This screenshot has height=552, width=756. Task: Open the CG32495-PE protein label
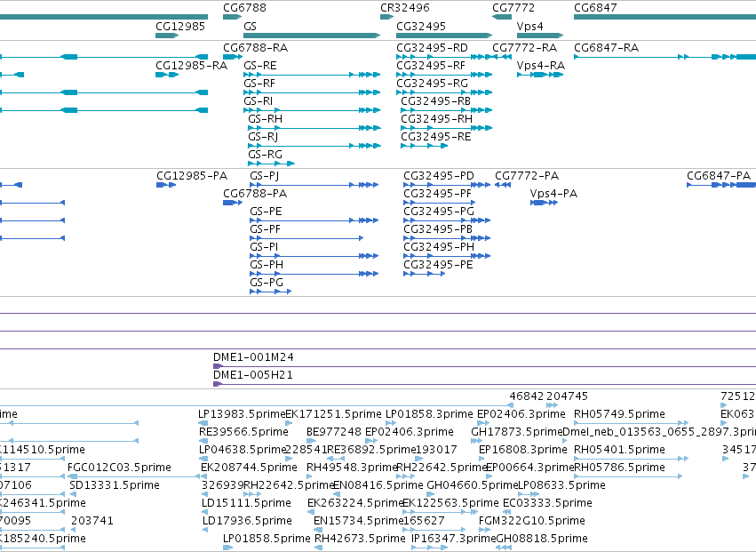coord(438,265)
